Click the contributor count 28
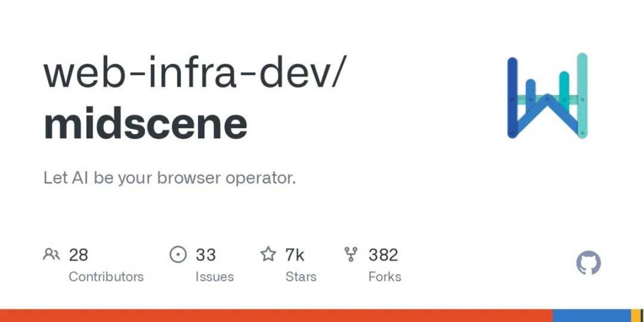644x322 pixels. [x=78, y=254]
